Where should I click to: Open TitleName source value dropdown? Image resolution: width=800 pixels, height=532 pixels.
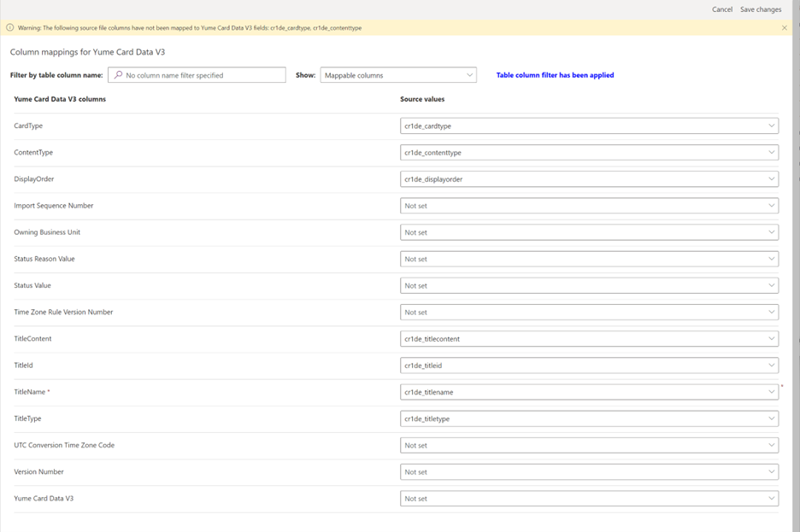tap(589, 392)
